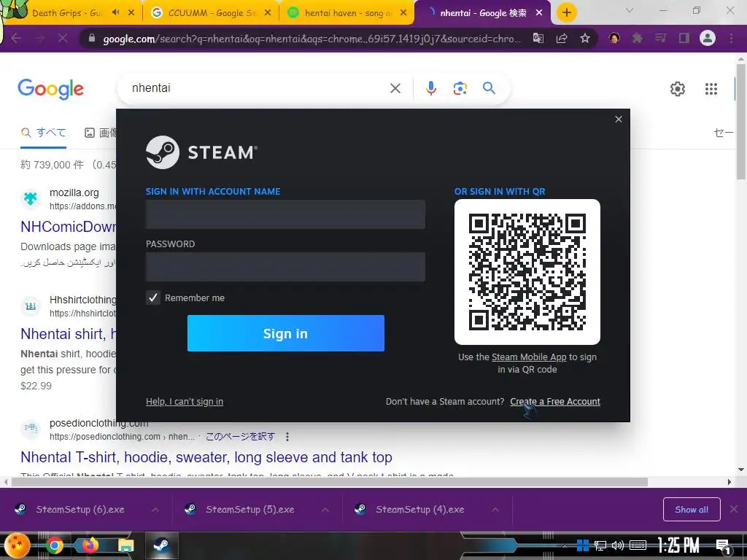Clear the Google search box with X
Screen dimensions: 747x560
click(x=395, y=88)
